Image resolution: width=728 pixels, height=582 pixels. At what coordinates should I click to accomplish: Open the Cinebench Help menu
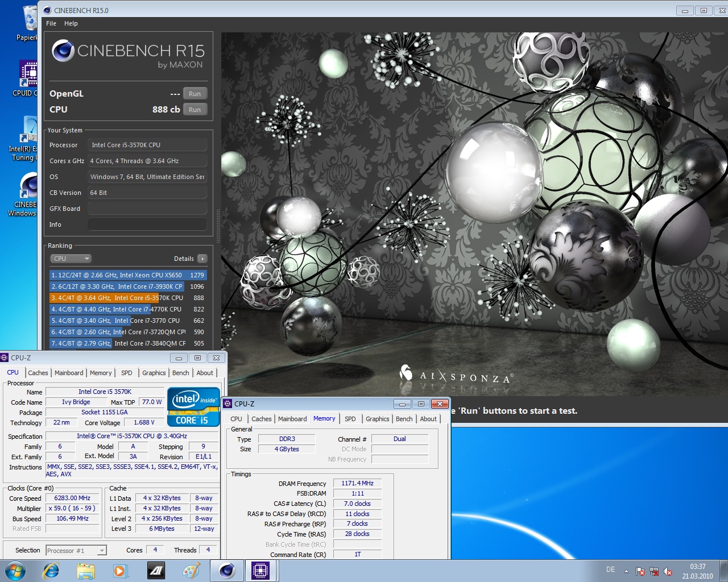pos(71,23)
